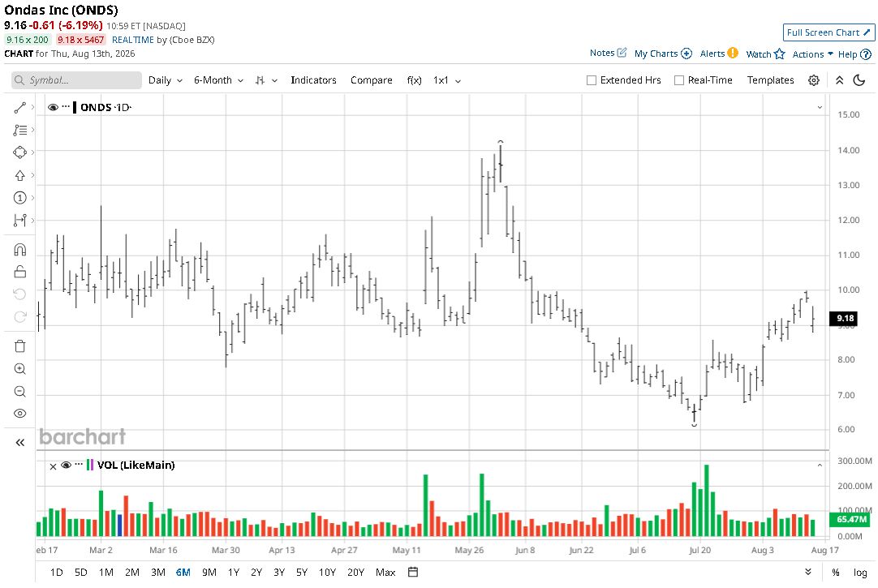The height and width of the screenshot is (588, 878).
Task: Hide the VOL indicator eye
Action: point(66,465)
